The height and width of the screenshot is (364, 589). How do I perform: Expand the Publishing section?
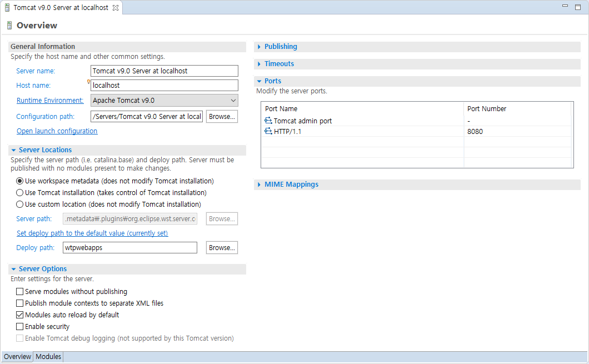tap(259, 47)
